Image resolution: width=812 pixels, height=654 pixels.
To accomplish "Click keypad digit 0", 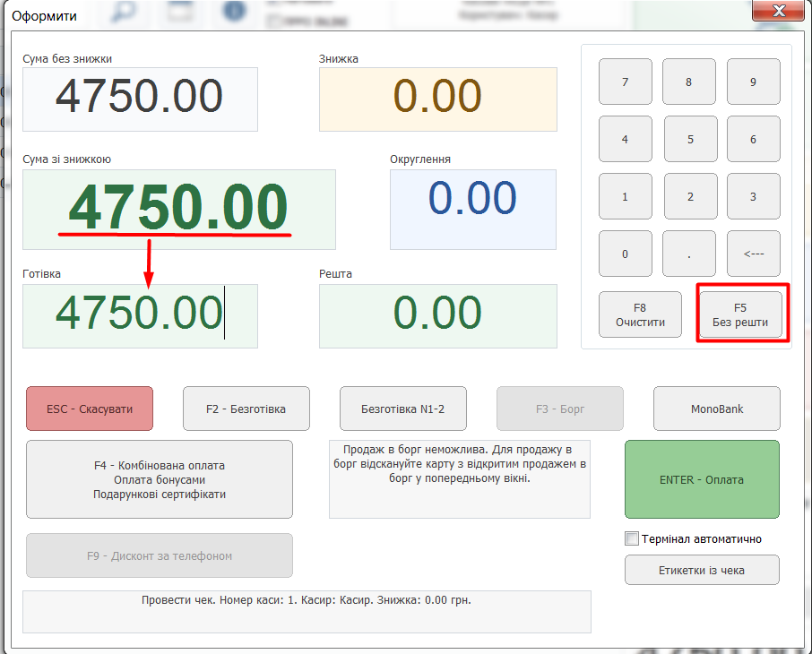I will 625,254.
